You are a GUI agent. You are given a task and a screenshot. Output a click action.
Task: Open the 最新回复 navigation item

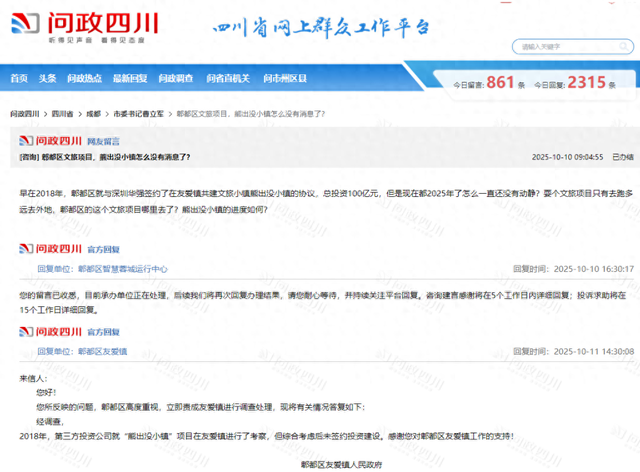click(x=130, y=78)
